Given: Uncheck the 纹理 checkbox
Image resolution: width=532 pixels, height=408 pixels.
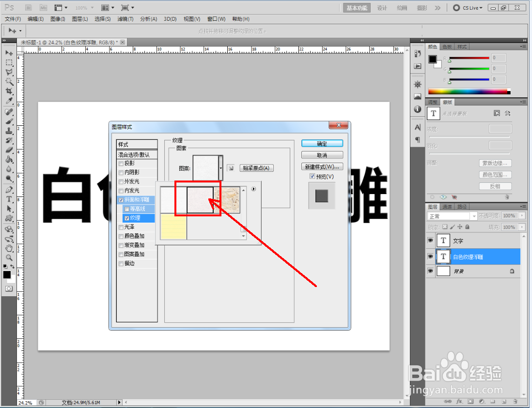Looking at the screenshot, I should [x=127, y=219].
